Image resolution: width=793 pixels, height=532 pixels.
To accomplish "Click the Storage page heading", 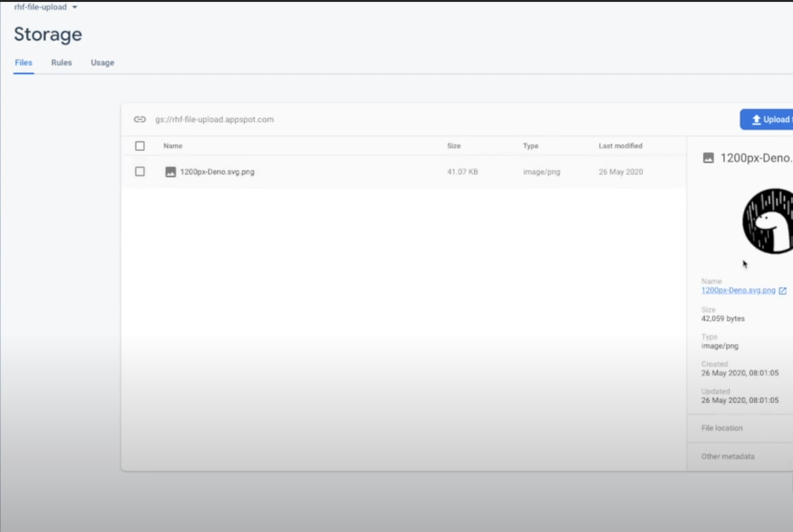I will (x=48, y=35).
